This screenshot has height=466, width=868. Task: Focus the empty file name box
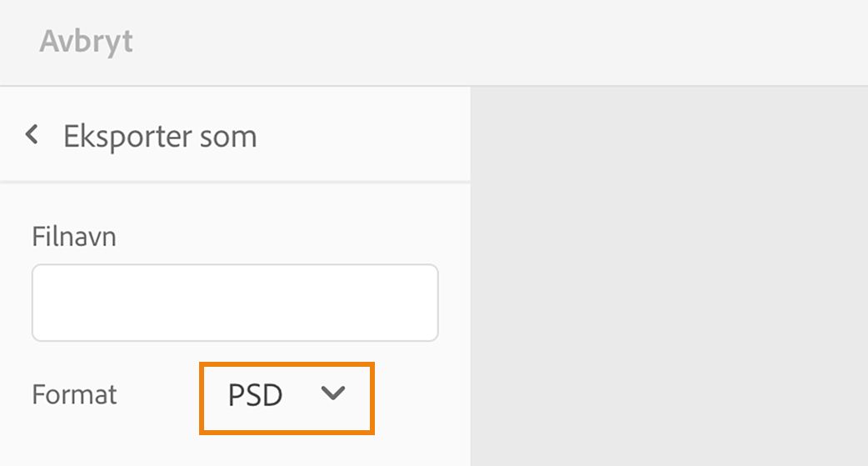click(235, 303)
